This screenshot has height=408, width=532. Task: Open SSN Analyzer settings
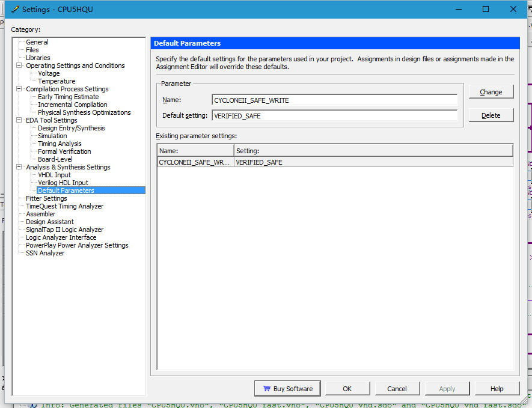[45, 252]
